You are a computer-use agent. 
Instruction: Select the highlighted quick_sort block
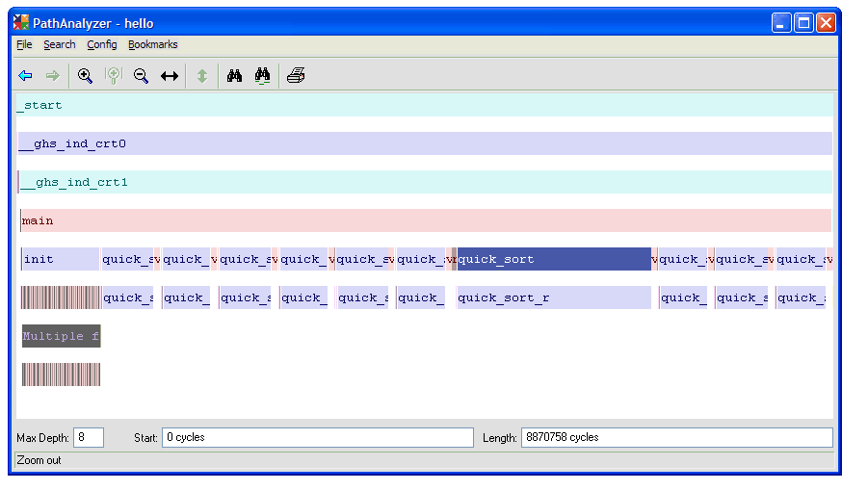pyautogui.click(x=554, y=259)
